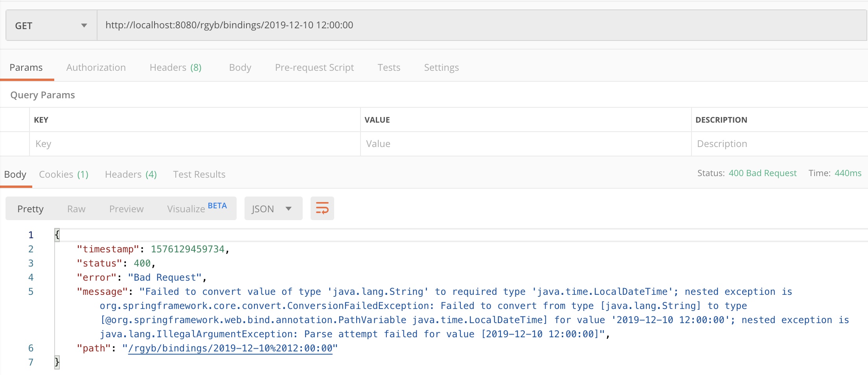The width and height of the screenshot is (868, 375).
Task: Select the Visualize BETA view
Action: (197, 208)
